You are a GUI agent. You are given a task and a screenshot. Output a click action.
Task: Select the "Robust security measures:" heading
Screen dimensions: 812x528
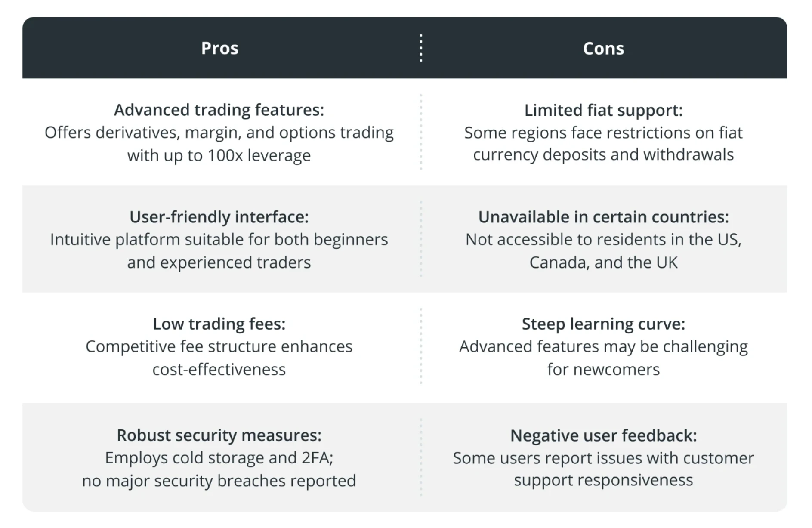(x=219, y=435)
